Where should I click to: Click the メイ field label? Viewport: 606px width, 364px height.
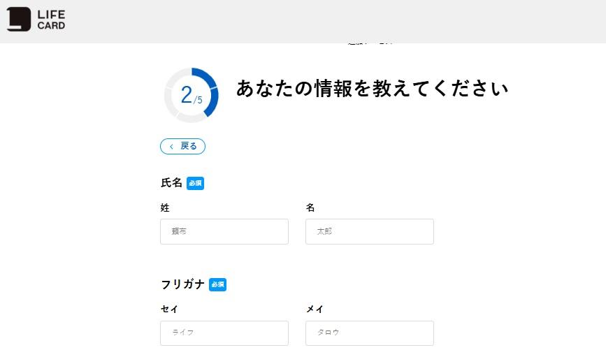[x=315, y=309]
